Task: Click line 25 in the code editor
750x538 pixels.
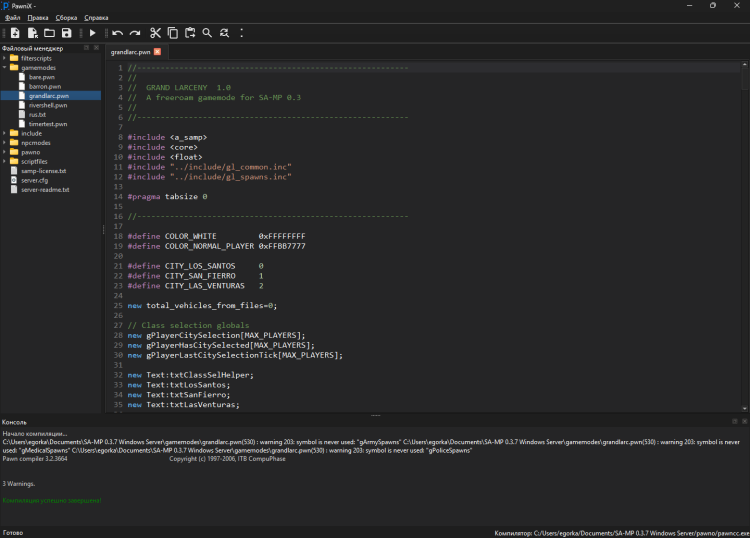Action: pyautogui.click(x=210, y=305)
